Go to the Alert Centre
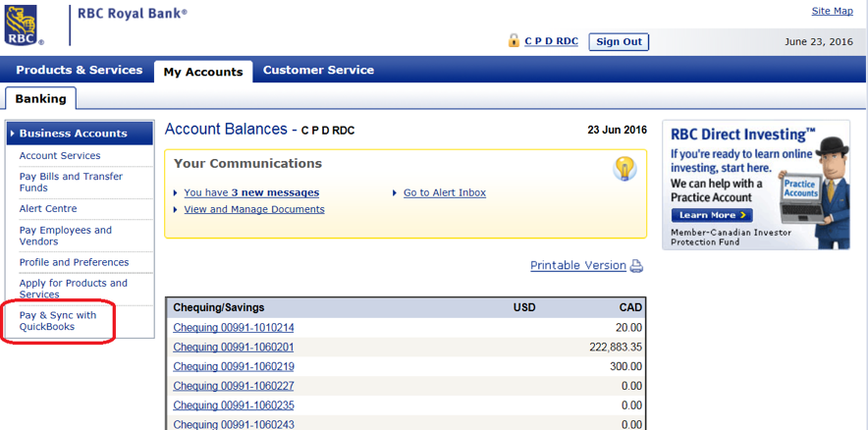The height and width of the screenshot is (430, 868). 48,209
